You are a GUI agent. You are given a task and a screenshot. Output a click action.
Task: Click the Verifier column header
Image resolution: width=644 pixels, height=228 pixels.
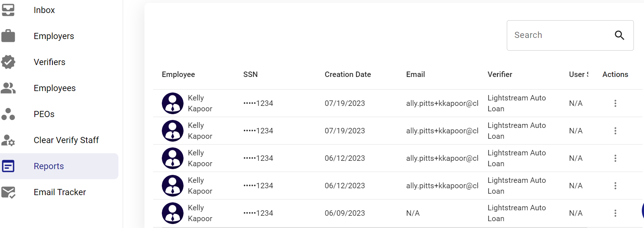(500, 74)
